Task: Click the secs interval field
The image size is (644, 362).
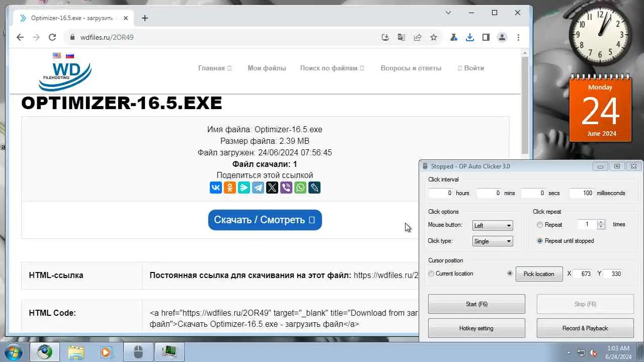Action: point(533,193)
